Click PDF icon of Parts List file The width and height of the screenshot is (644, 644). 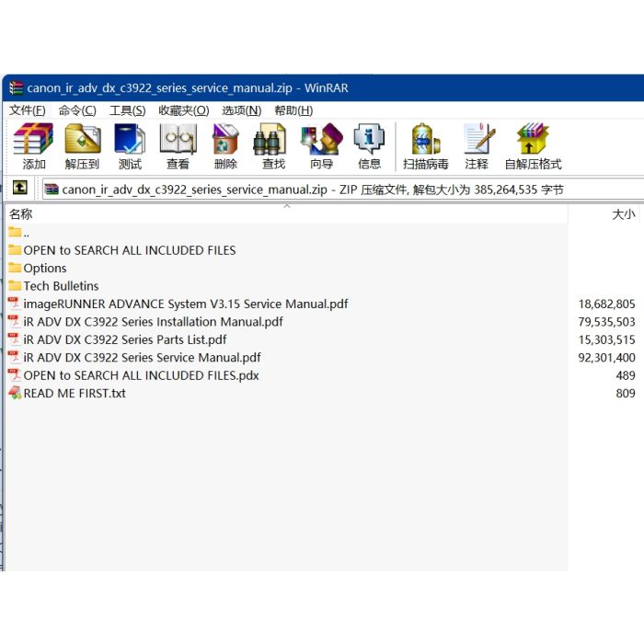coord(15,339)
